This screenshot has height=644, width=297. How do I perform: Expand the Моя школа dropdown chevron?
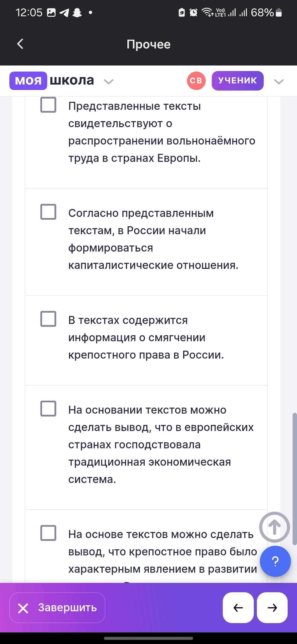109,81
